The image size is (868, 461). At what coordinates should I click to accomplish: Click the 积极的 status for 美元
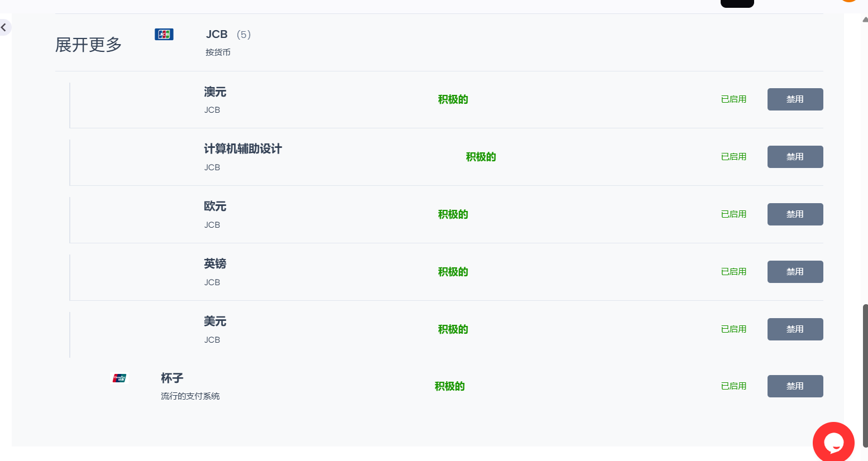click(x=453, y=329)
